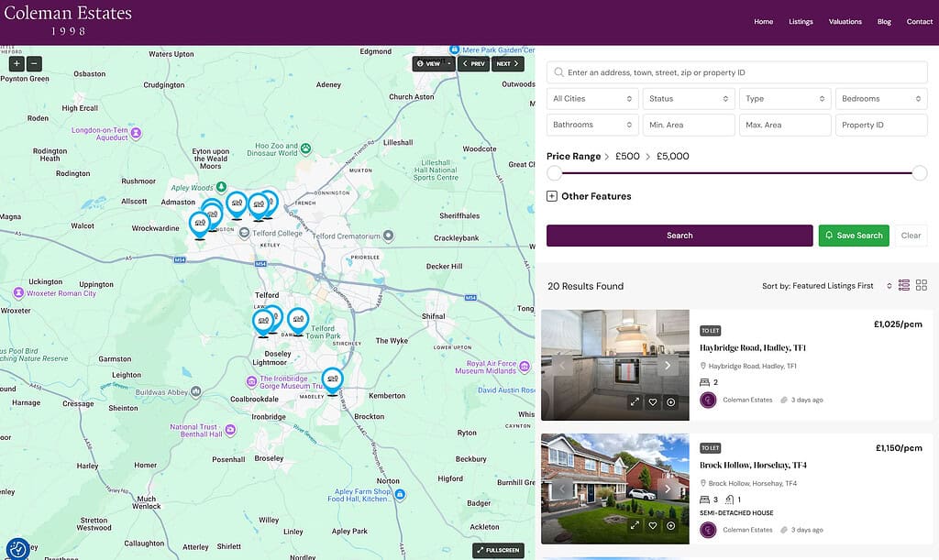Open the Blog page

tap(884, 22)
